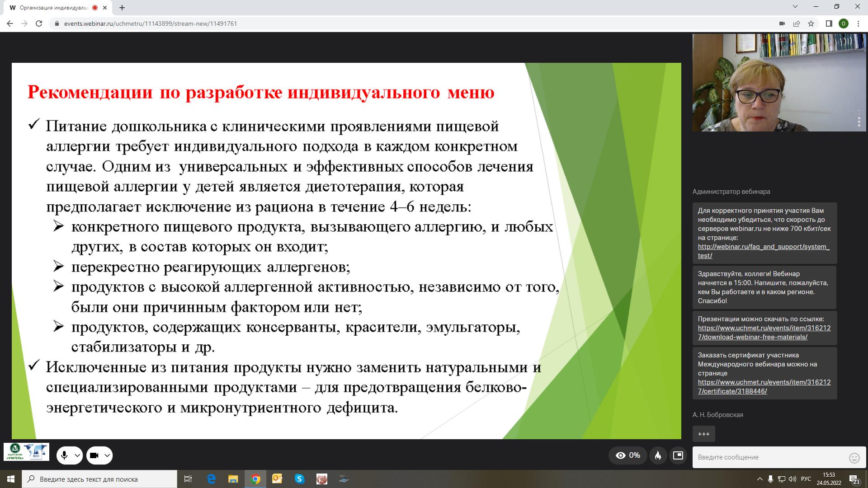Viewport: 868px width, 488px height.
Task: Click the message input field
Action: pyautogui.click(x=769, y=457)
